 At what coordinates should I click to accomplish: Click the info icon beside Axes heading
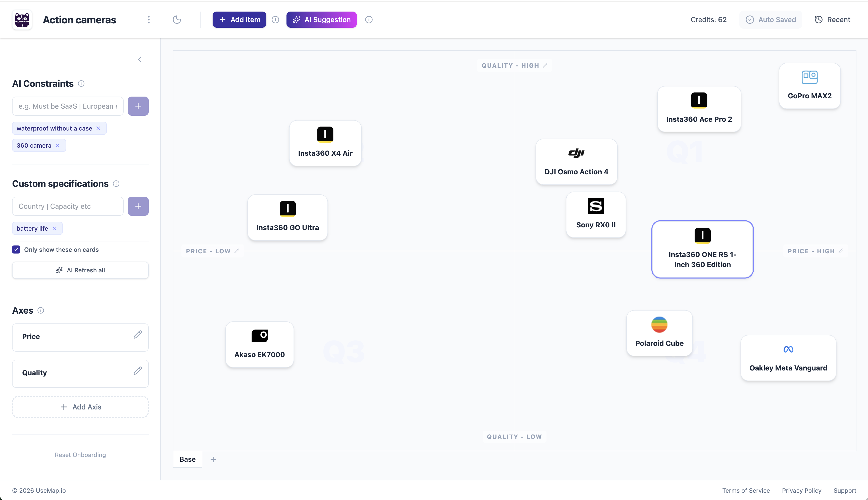41,310
